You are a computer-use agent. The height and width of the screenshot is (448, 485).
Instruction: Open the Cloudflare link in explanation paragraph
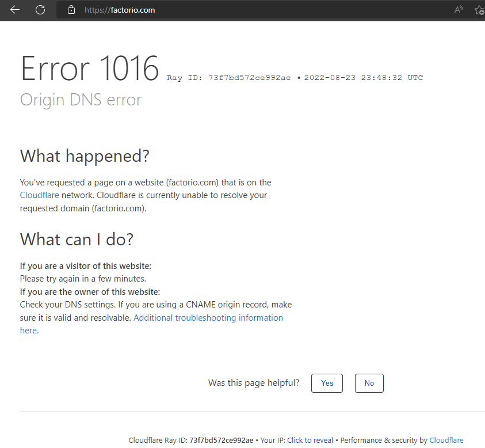[x=39, y=195]
